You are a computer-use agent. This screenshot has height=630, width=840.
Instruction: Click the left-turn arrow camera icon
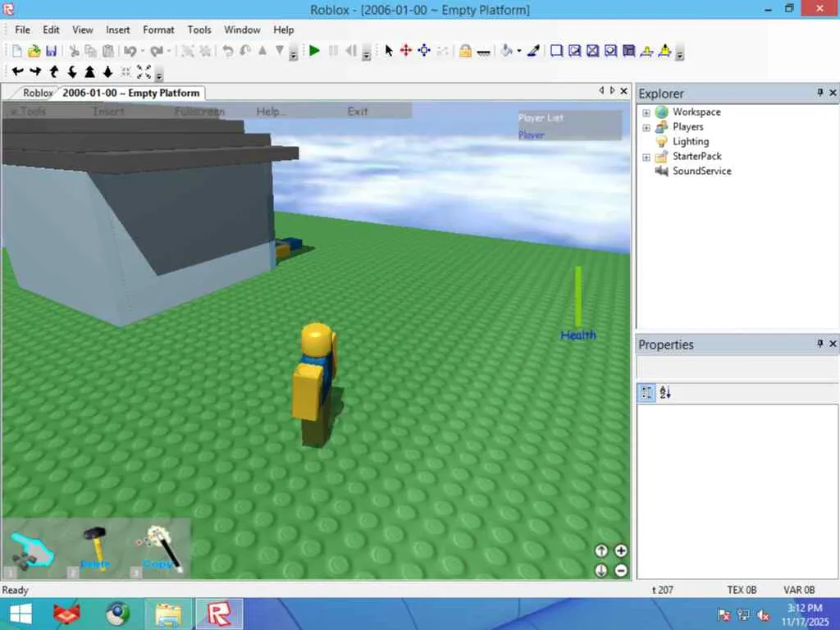[x=17, y=71]
